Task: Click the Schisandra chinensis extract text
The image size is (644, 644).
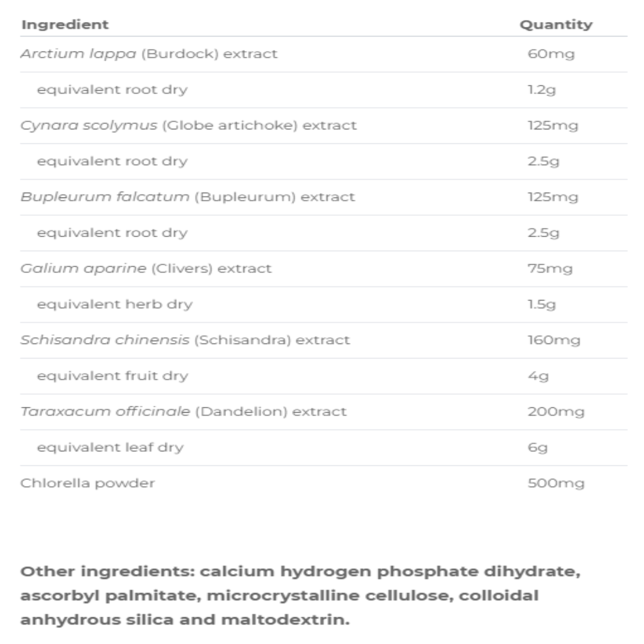Action: (185, 340)
